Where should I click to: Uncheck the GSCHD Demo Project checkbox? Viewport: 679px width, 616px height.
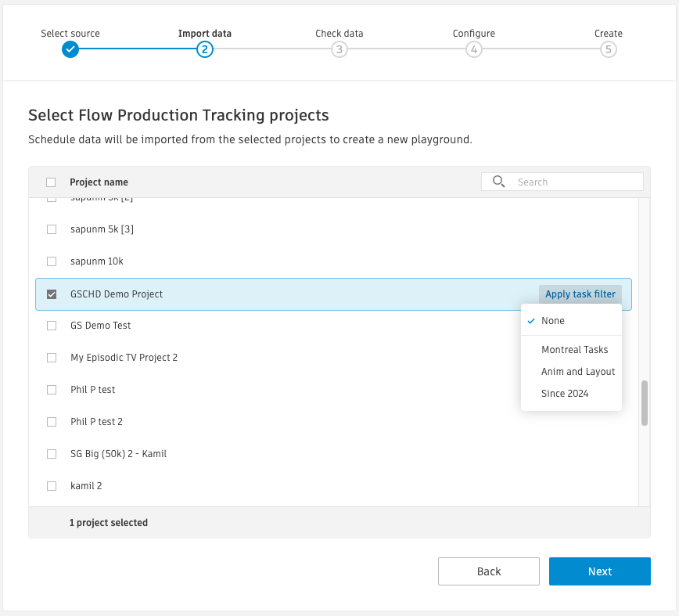pyautogui.click(x=52, y=294)
